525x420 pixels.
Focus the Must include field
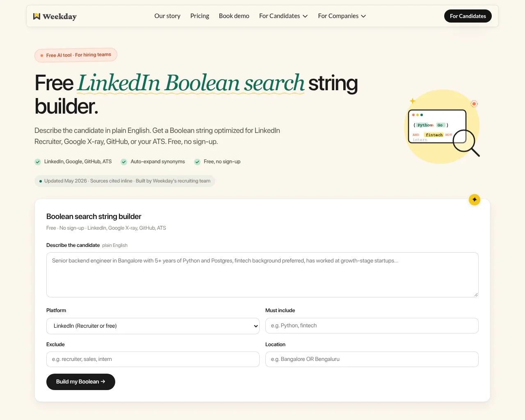click(x=372, y=326)
